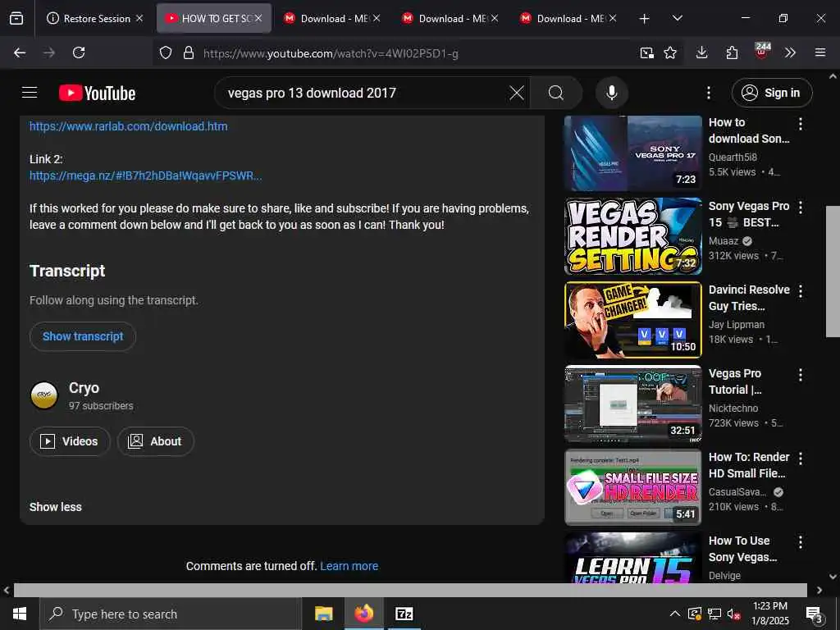Open Learn more comments link
Viewport: 840px width, 630px height.
pyautogui.click(x=349, y=566)
